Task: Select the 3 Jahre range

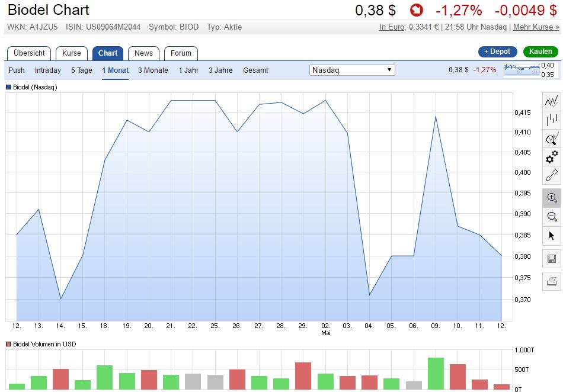Action: tap(220, 70)
